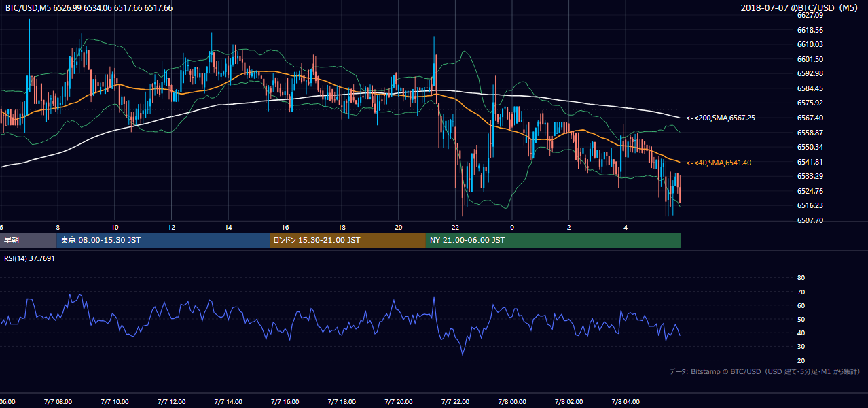Screen dimensions: 868x408
Task: Click the 7/7 22:00 date axis label
Action: tap(455, 402)
